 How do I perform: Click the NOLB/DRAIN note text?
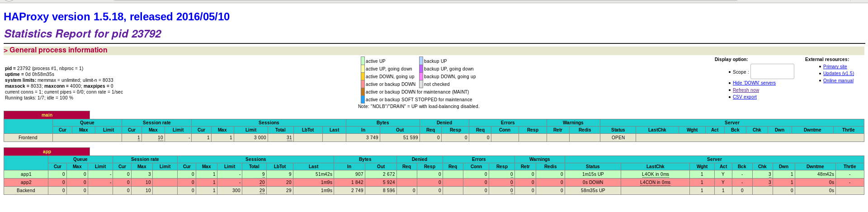click(419, 107)
